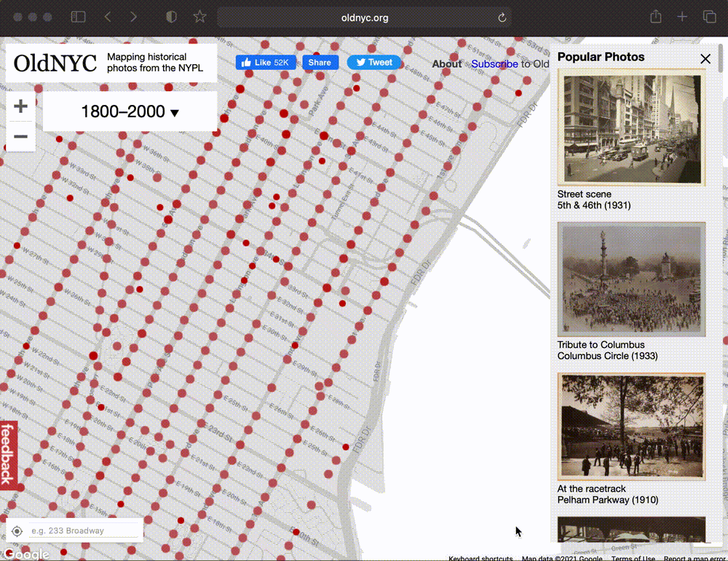The image size is (728, 561).
Task: Follow the Subscribe link
Action: 494,63
